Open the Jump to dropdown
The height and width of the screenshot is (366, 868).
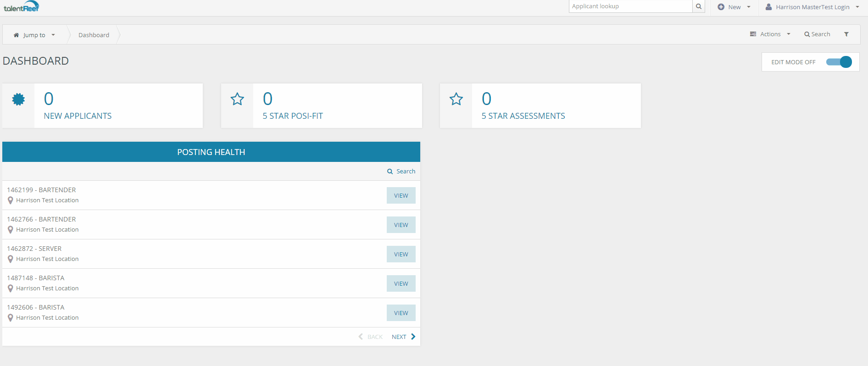click(34, 35)
